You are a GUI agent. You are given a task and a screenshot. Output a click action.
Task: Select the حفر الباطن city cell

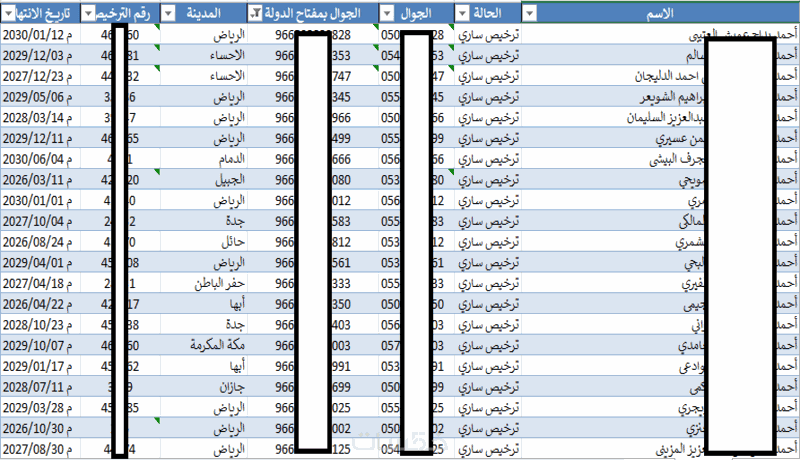click(x=204, y=284)
